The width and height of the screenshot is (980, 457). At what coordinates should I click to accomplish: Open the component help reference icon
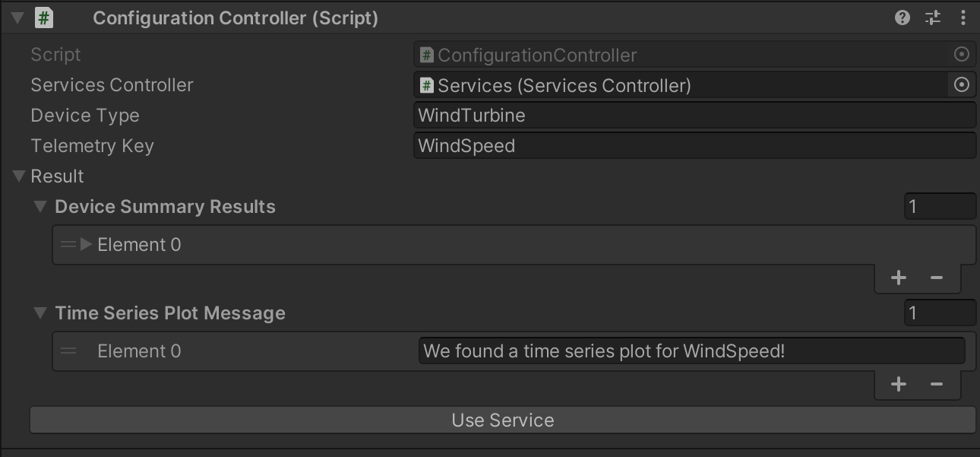click(903, 17)
